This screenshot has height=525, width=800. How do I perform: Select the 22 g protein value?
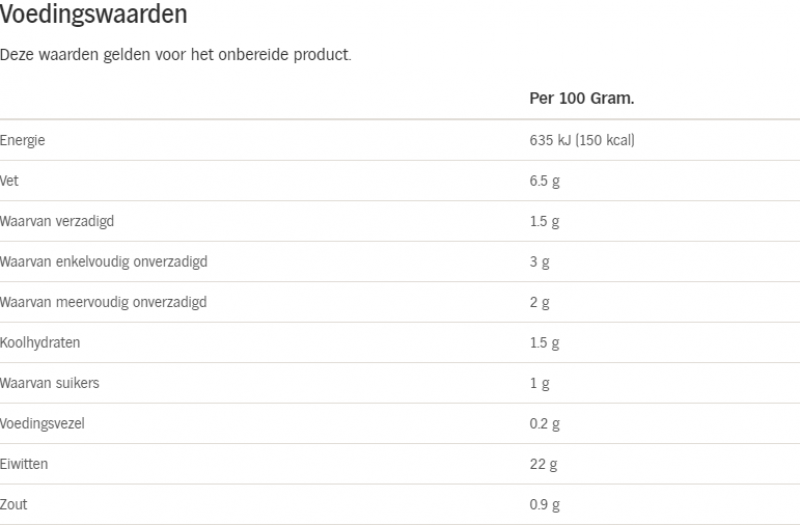543,464
